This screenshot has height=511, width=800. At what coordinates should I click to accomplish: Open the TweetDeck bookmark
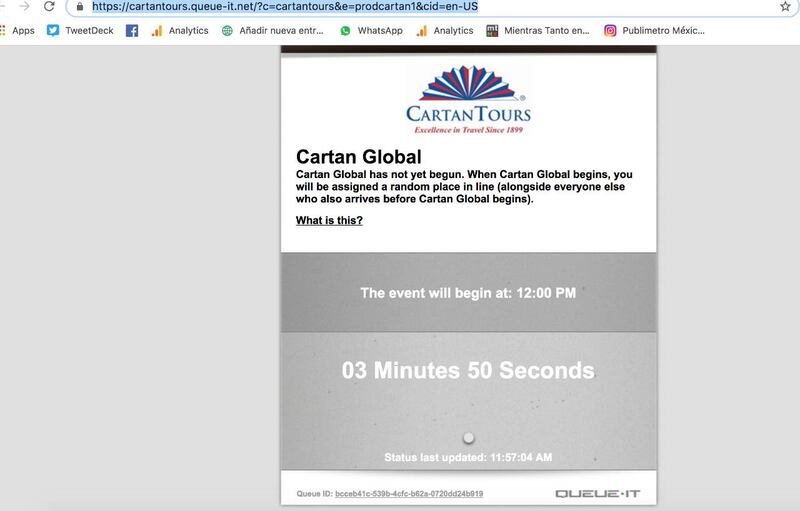pyautogui.click(x=80, y=31)
